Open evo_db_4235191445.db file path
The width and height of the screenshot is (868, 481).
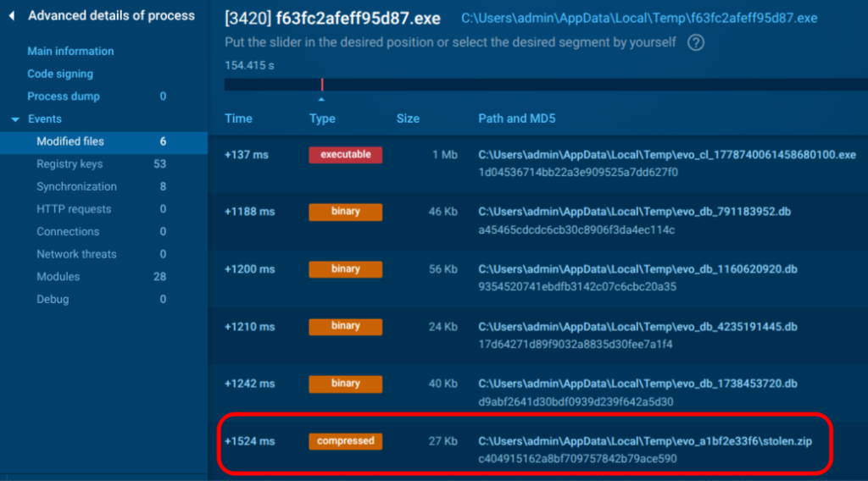pyautogui.click(x=637, y=327)
